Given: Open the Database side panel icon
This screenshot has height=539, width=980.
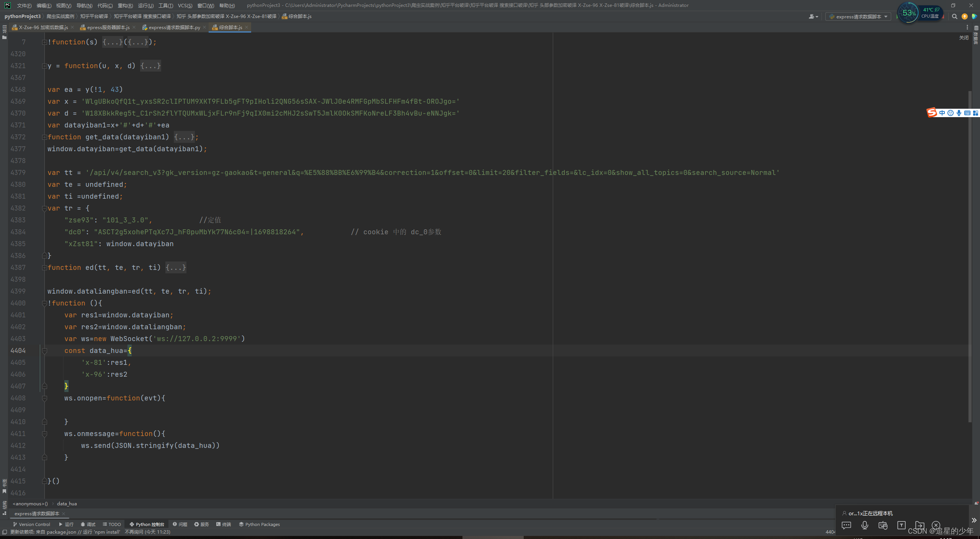Looking at the screenshot, I should (976, 34).
